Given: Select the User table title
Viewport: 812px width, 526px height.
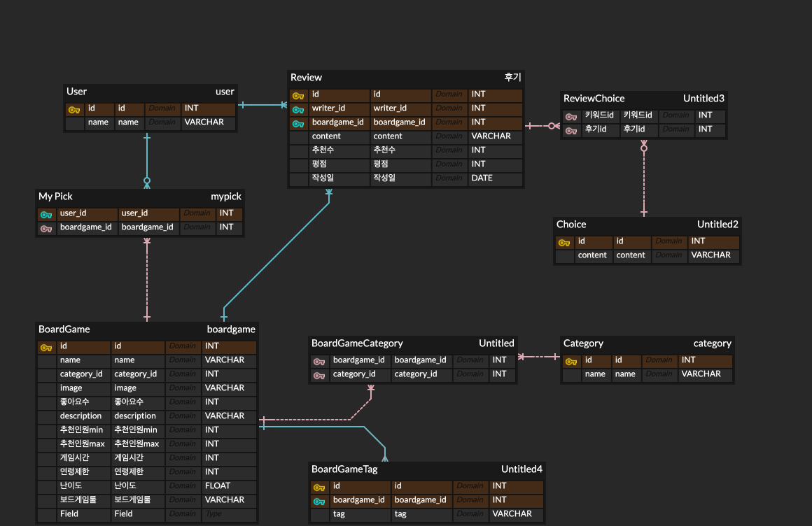Looking at the screenshot, I should [76, 92].
